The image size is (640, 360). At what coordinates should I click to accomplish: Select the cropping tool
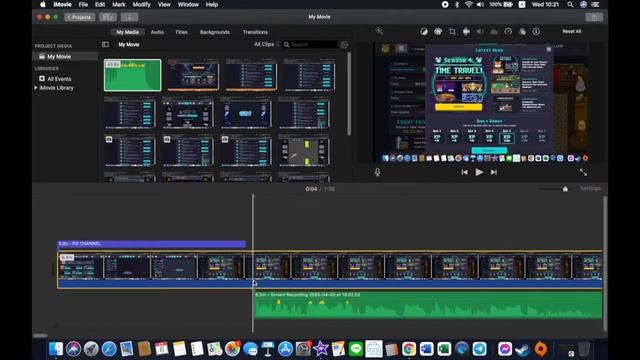(452, 31)
